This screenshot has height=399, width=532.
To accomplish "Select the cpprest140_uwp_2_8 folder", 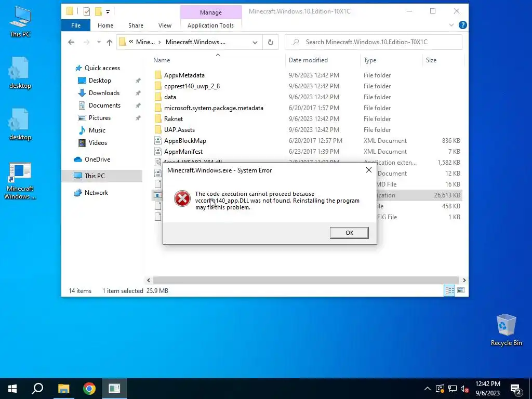I will coord(192,86).
